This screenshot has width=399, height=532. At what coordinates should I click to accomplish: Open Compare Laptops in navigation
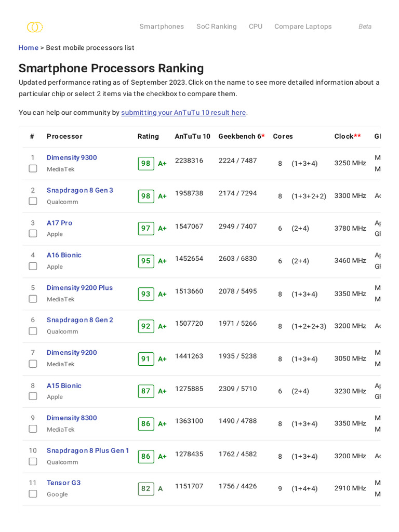pyautogui.click(x=303, y=26)
